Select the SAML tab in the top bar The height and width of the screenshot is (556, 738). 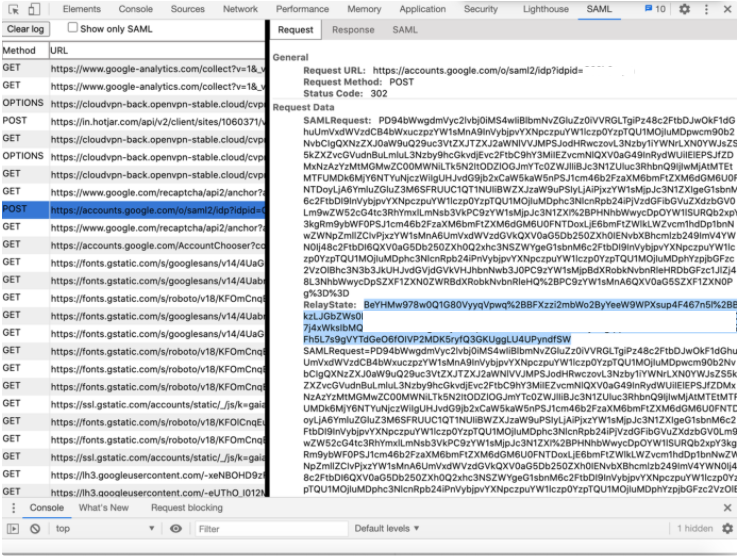[599, 9]
